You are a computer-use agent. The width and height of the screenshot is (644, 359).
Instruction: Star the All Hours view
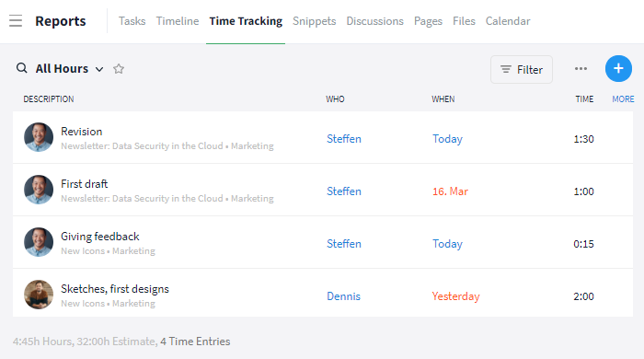(119, 69)
